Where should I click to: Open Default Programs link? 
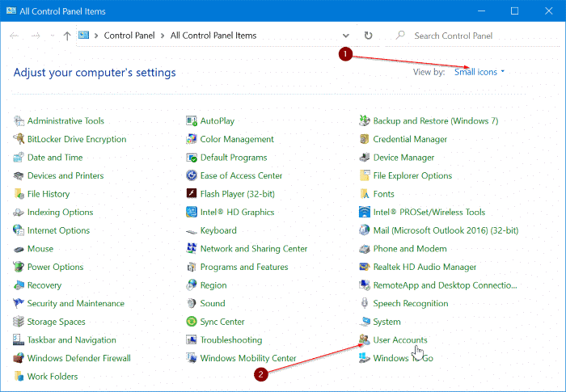(234, 158)
